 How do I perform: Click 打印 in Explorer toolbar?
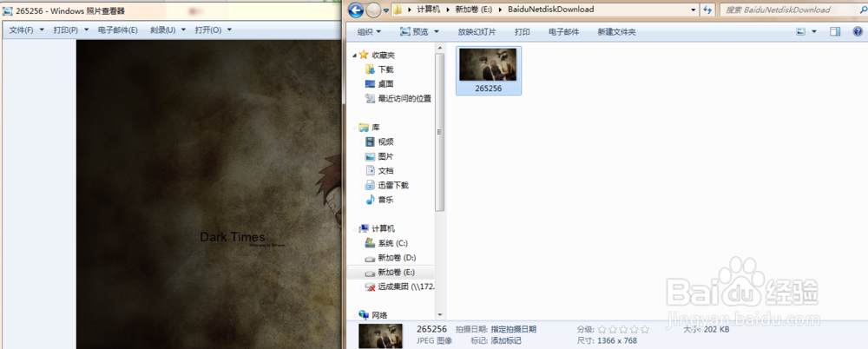pyautogui.click(x=522, y=32)
